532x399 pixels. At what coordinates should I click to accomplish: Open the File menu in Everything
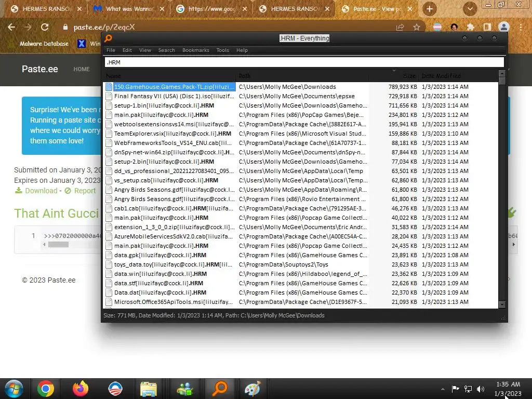click(x=111, y=50)
